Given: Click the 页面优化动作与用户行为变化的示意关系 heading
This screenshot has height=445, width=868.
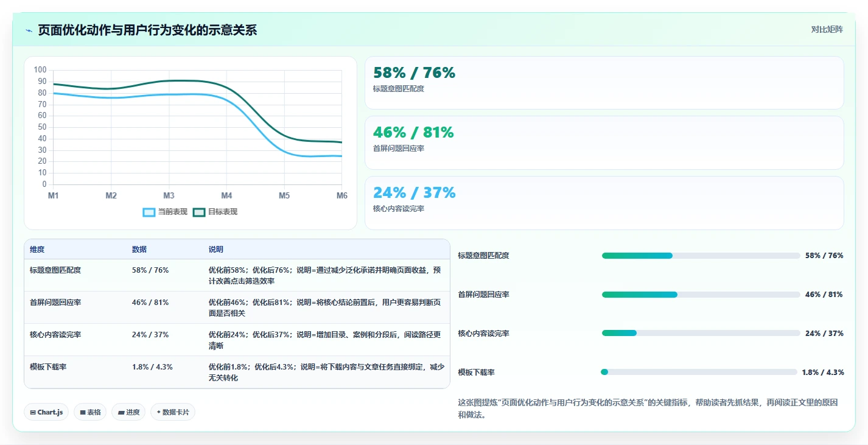Looking at the screenshot, I should click(x=147, y=30).
